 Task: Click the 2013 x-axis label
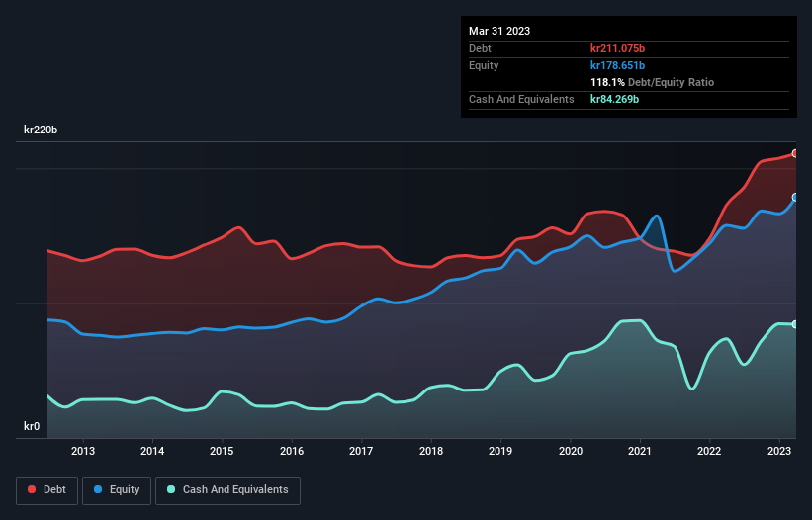click(83, 451)
